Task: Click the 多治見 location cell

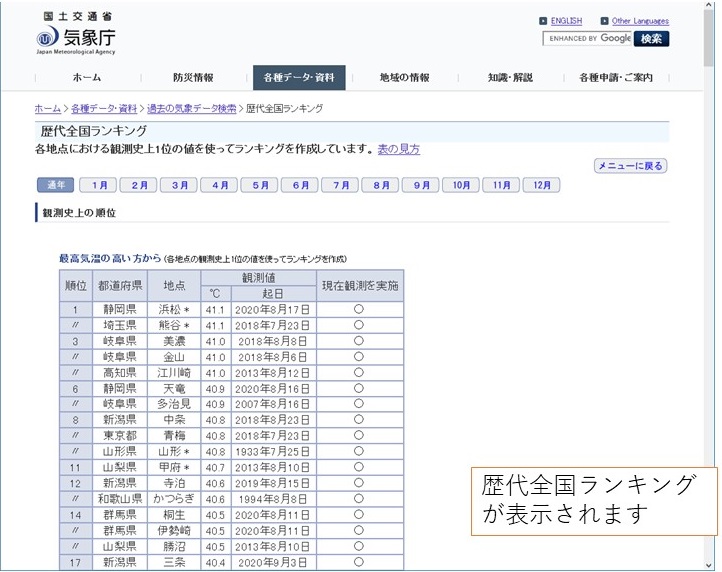Action: pos(174,404)
